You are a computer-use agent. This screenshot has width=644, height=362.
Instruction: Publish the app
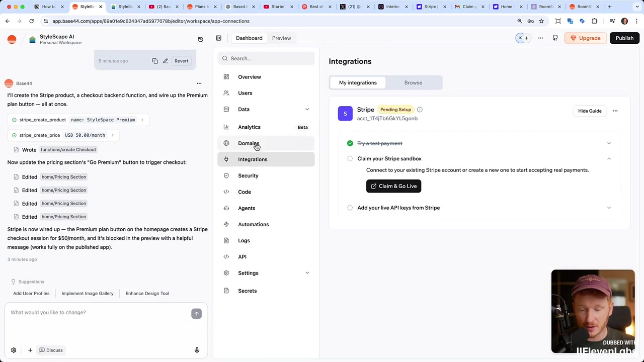pyautogui.click(x=624, y=38)
